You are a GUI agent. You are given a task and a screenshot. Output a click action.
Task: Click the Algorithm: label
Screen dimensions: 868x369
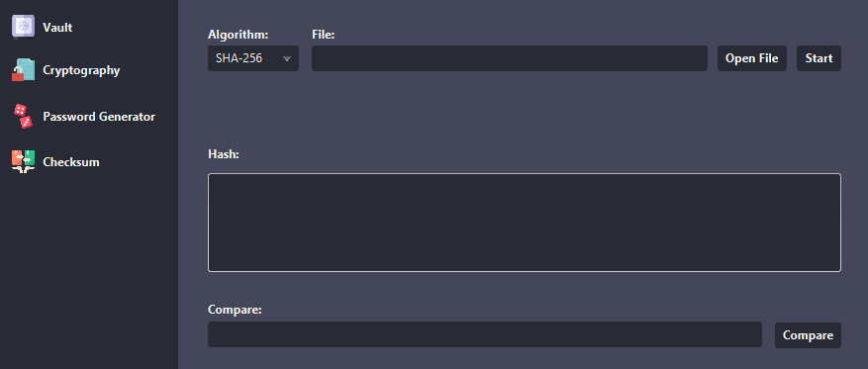[239, 35]
